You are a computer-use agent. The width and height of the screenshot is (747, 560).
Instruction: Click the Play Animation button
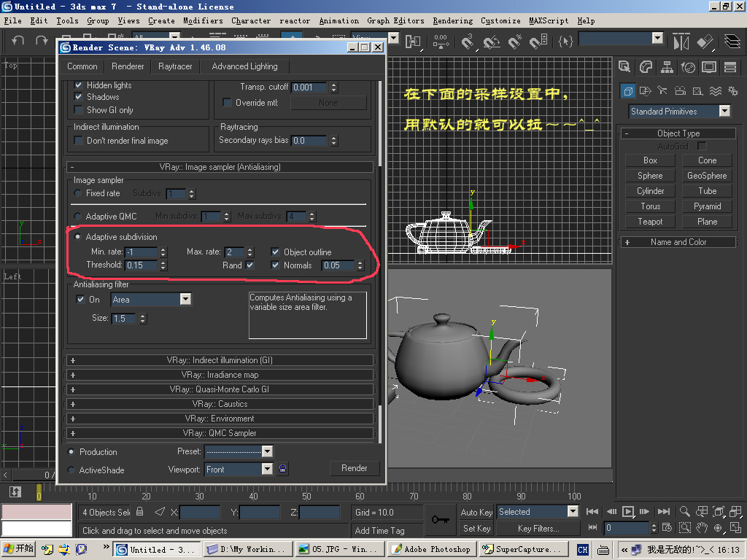pyautogui.click(x=628, y=511)
